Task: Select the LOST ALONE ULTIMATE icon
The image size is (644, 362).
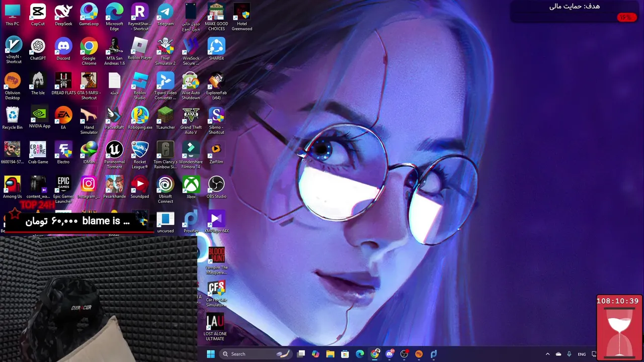Action: click(215, 327)
